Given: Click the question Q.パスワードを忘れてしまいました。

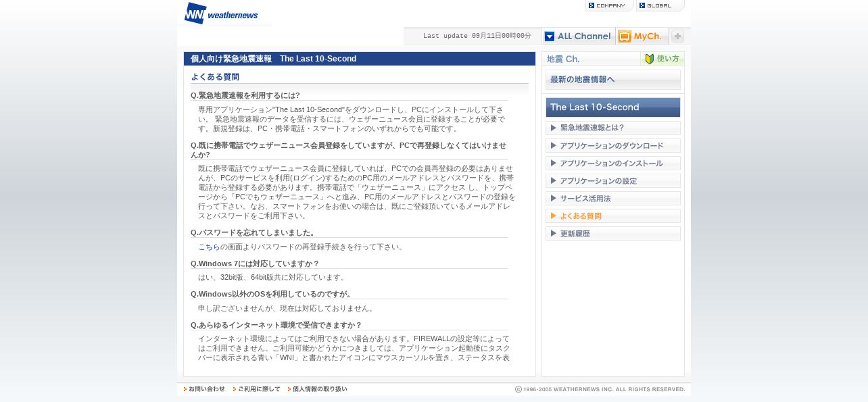Looking at the screenshot, I should (254, 232).
